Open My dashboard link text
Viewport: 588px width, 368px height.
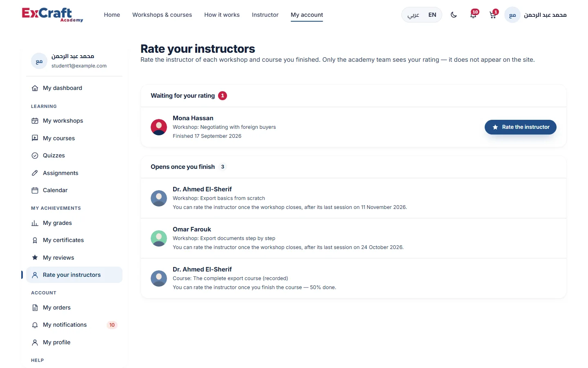(62, 88)
